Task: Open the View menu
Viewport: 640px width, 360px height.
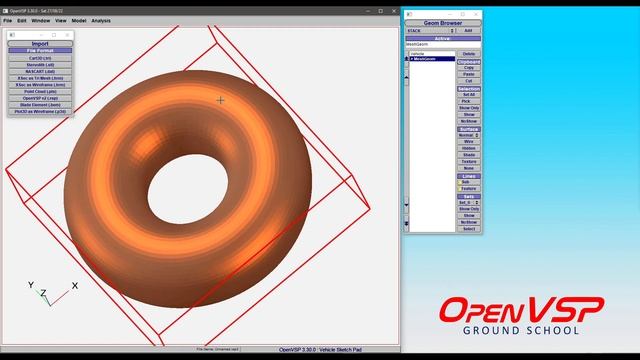Action: (61, 20)
